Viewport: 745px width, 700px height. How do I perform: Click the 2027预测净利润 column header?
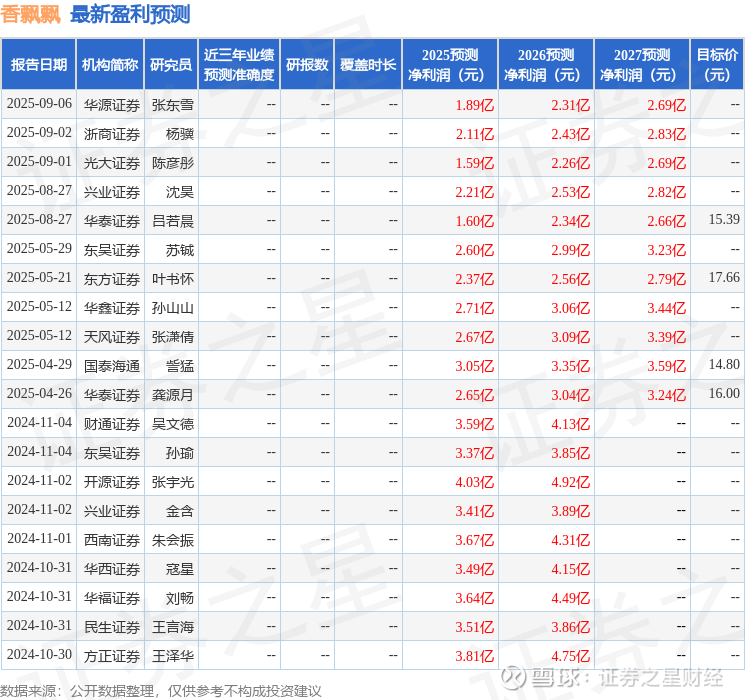(x=642, y=65)
